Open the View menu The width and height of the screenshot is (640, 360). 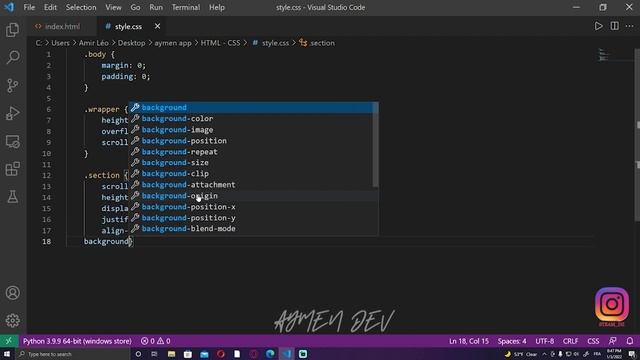point(113,7)
